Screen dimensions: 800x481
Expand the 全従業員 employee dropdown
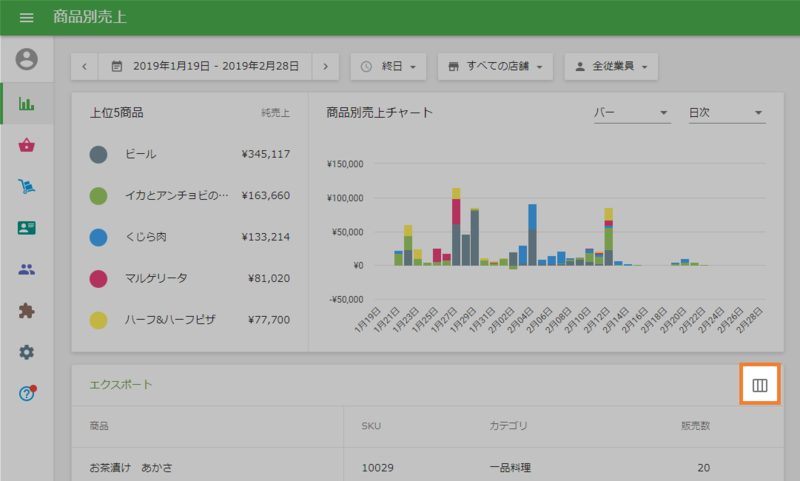tap(611, 67)
